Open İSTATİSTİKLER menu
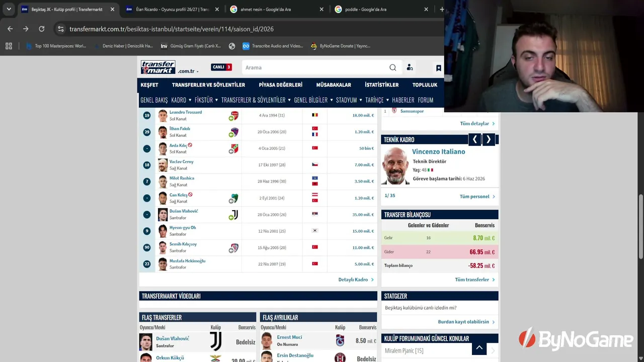644x362 pixels. [x=381, y=85]
